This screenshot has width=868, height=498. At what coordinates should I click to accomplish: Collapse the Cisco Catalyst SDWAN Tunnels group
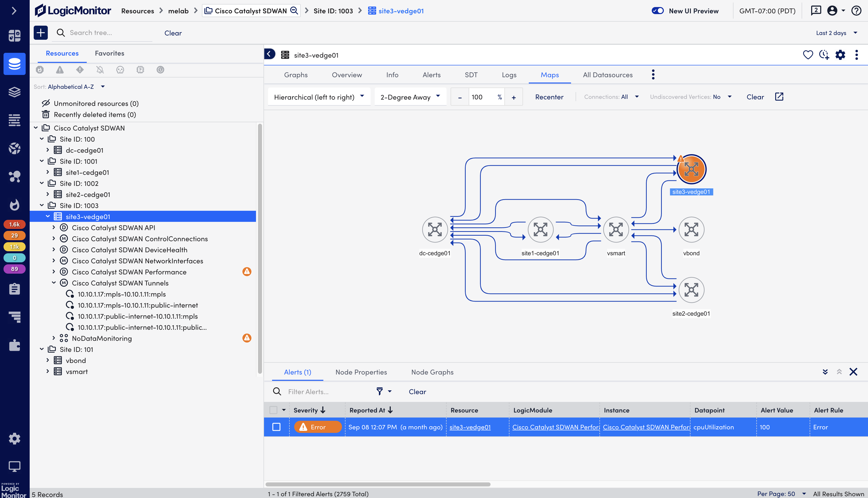(54, 282)
